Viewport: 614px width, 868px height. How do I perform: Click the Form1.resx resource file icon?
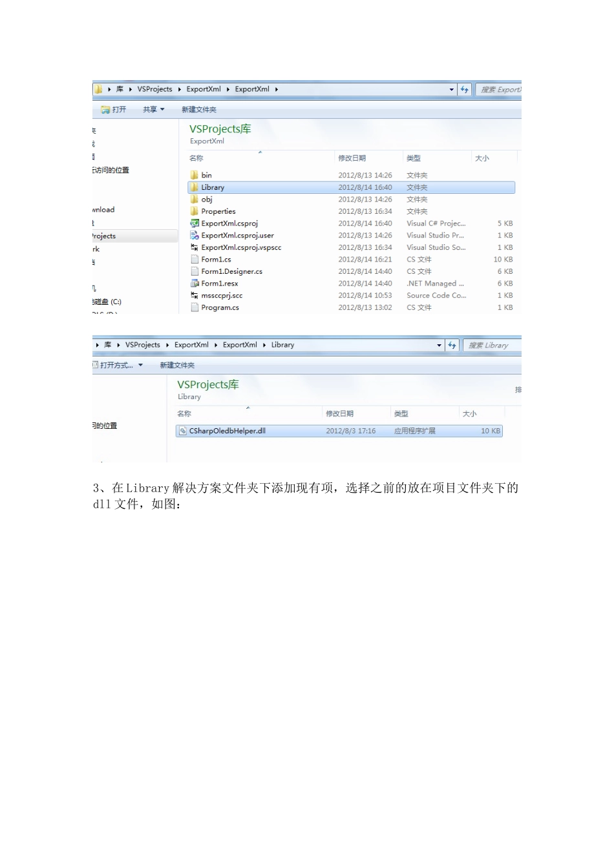coord(194,284)
